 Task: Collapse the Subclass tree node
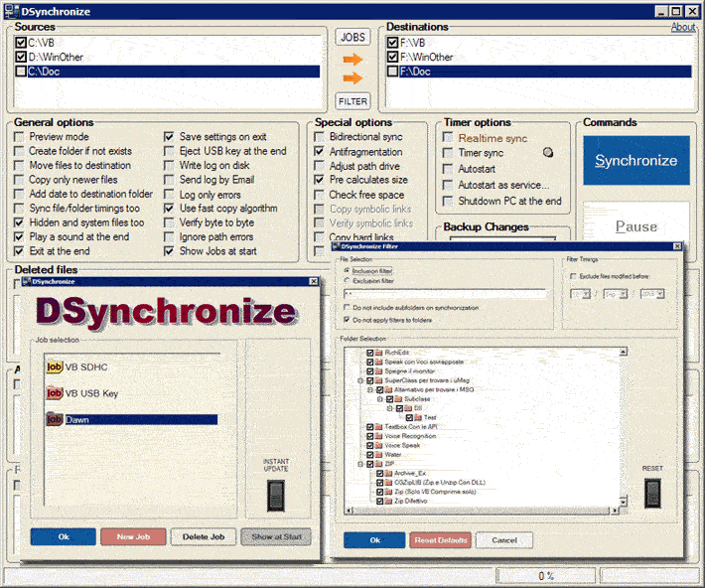(x=380, y=399)
